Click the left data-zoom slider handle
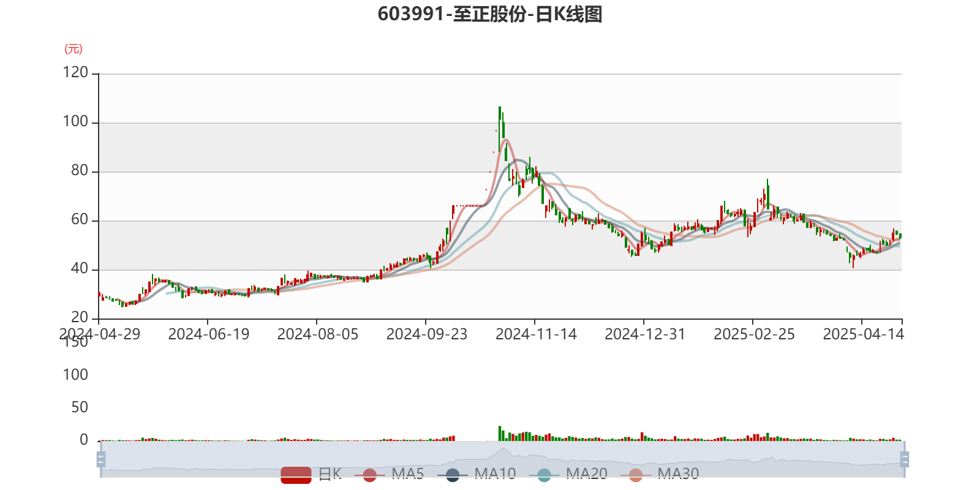 pyautogui.click(x=101, y=459)
